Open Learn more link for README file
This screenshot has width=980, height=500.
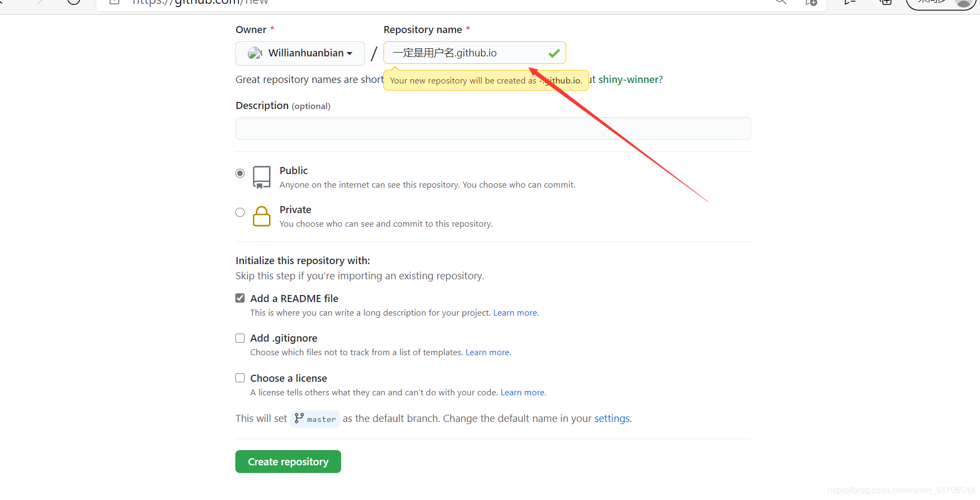(515, 313)
